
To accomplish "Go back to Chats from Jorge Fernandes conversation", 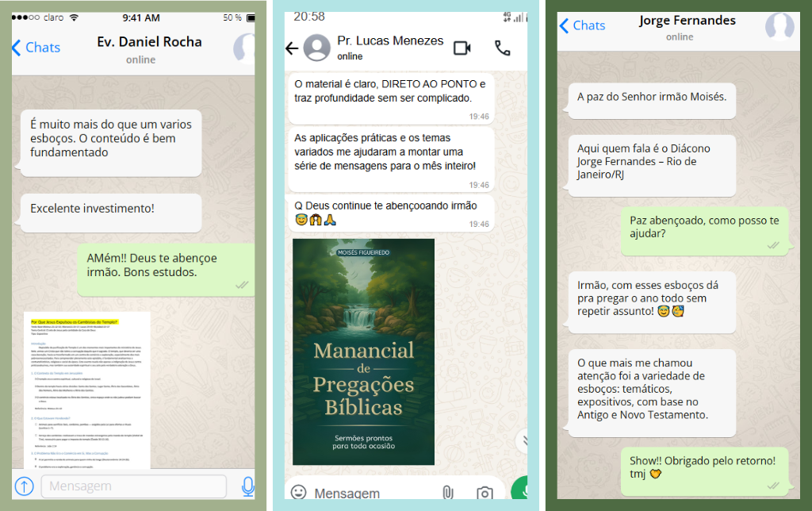I will (x=582, y=25).
